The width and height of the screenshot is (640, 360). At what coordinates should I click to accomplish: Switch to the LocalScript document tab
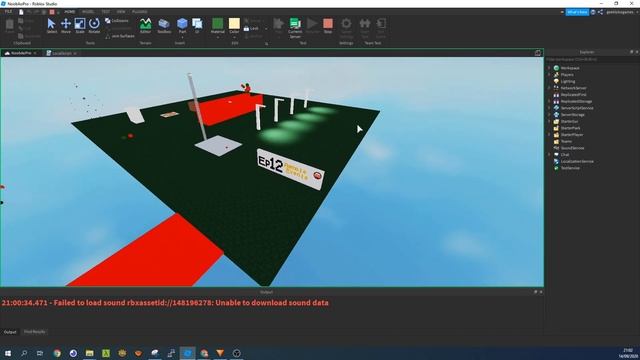click(x=61, y=53)
